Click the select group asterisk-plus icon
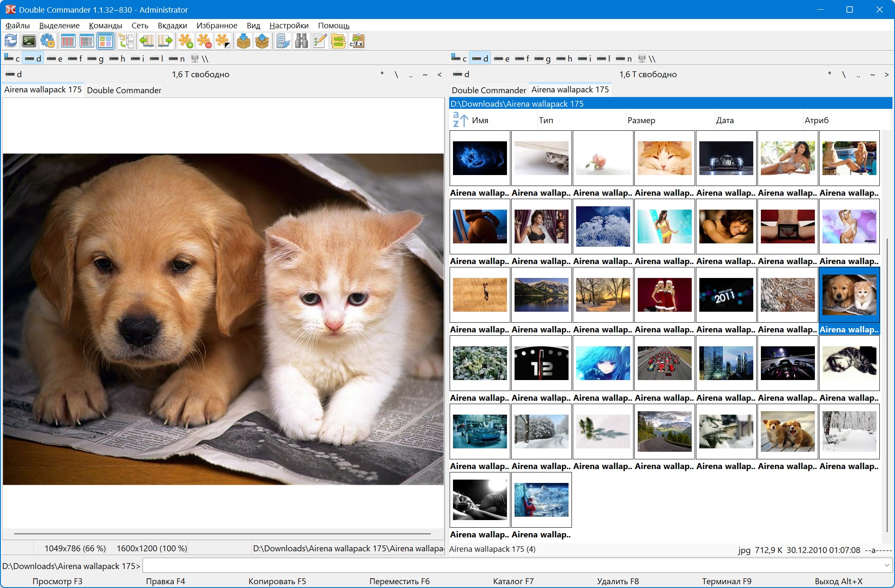 (x=186, y=41)
